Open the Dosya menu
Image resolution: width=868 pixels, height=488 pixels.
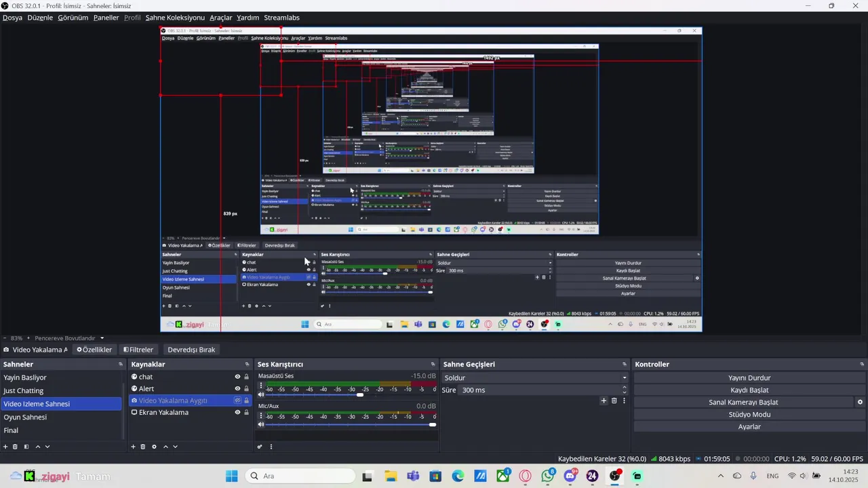[12, 18]
